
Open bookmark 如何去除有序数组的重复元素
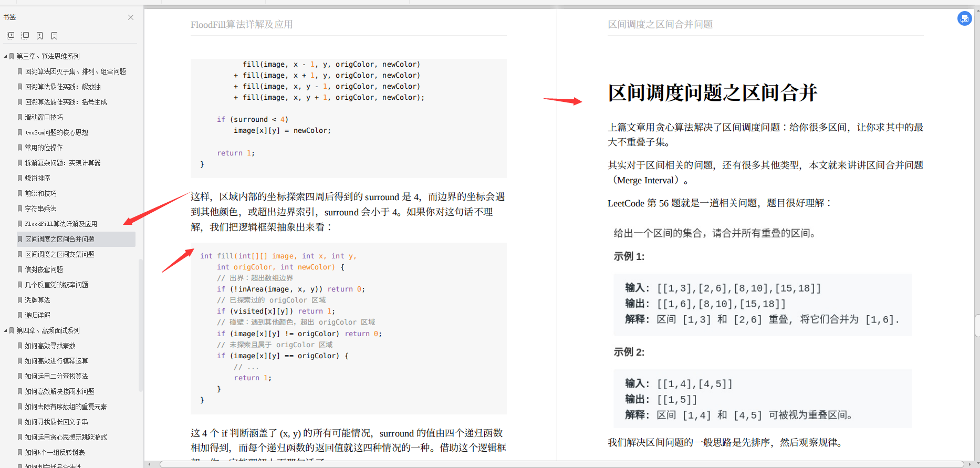pos(66,407)
